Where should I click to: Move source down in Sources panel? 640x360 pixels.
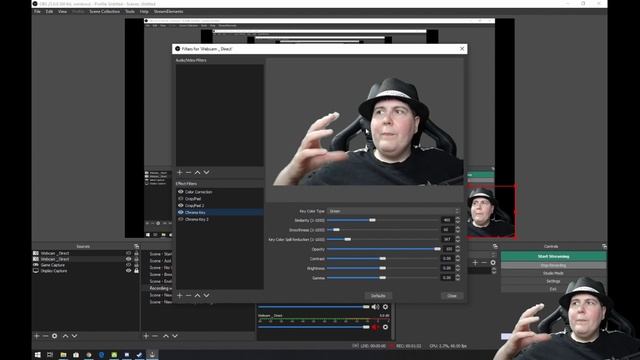tap(74, 336)
